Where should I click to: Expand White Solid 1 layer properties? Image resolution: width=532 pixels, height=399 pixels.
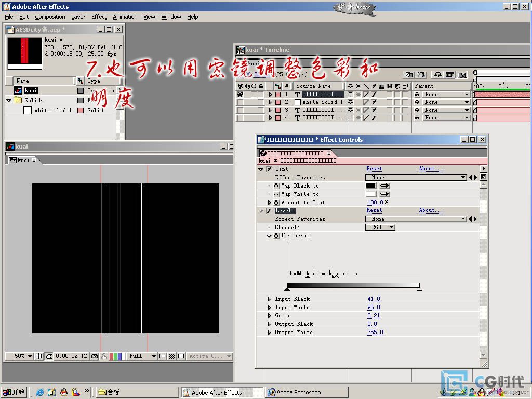[x=270, y=102]
